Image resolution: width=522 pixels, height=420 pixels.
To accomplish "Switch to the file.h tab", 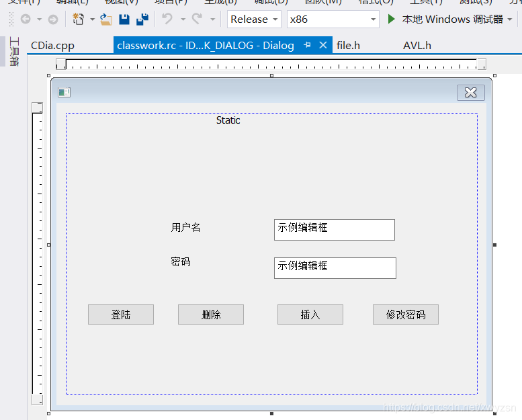I will pos(348,45).
